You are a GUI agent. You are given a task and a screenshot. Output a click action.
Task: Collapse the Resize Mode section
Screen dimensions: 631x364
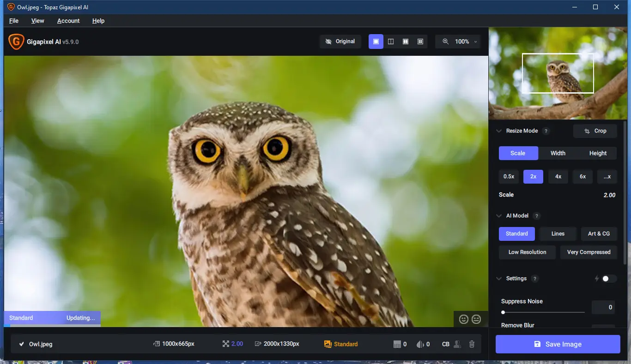tap(499, 131)
